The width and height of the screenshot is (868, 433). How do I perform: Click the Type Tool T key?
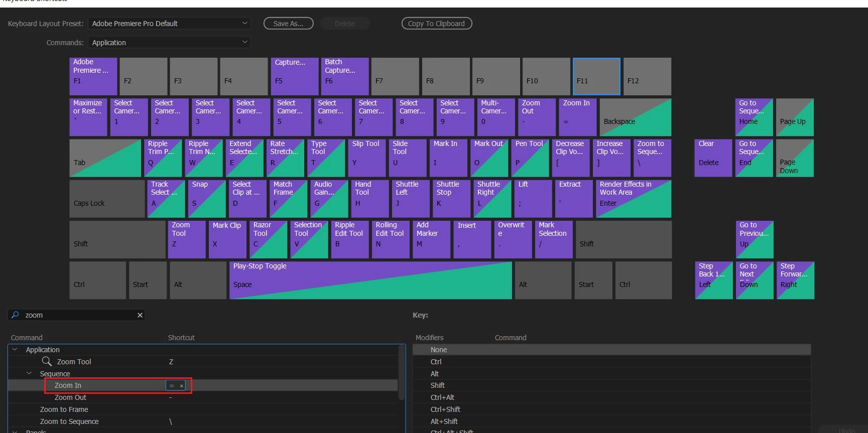326,158
